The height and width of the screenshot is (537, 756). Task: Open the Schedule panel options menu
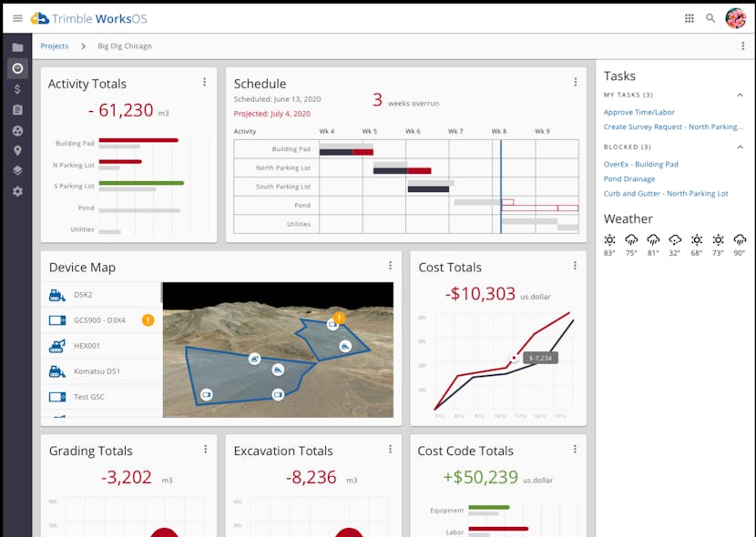click(575, 81)
